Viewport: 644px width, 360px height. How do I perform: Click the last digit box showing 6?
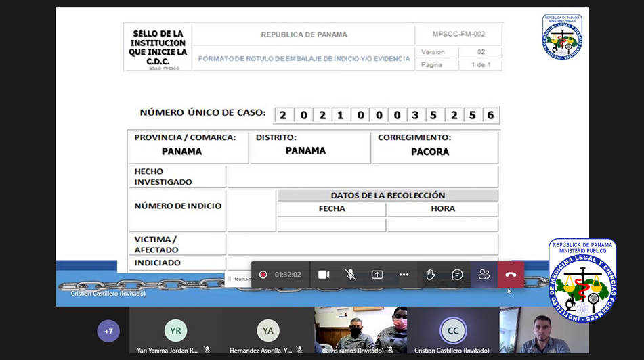click(490, 115)
